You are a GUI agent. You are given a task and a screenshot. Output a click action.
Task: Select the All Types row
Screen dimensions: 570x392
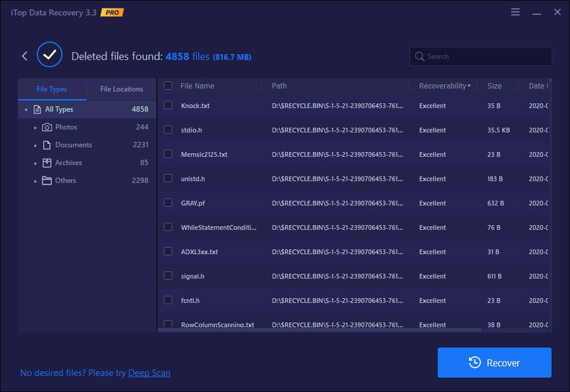pyautogui.click(x=87, y=109)
